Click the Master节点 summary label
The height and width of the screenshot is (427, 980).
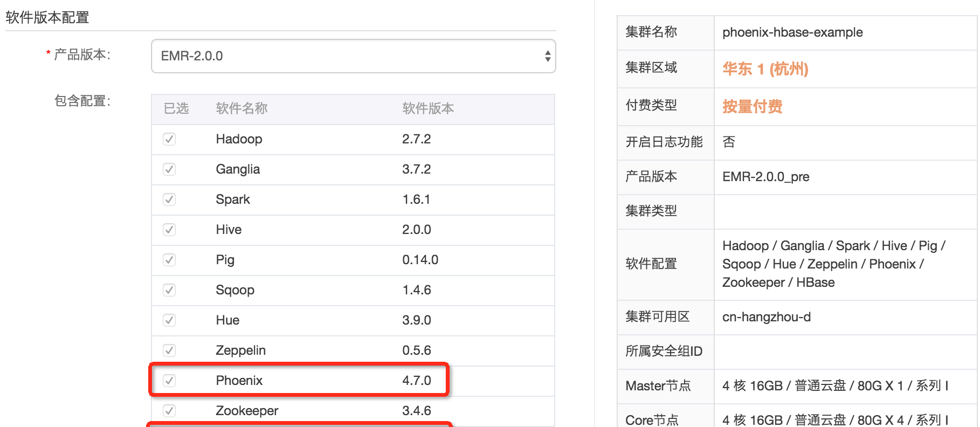[658, 385]
